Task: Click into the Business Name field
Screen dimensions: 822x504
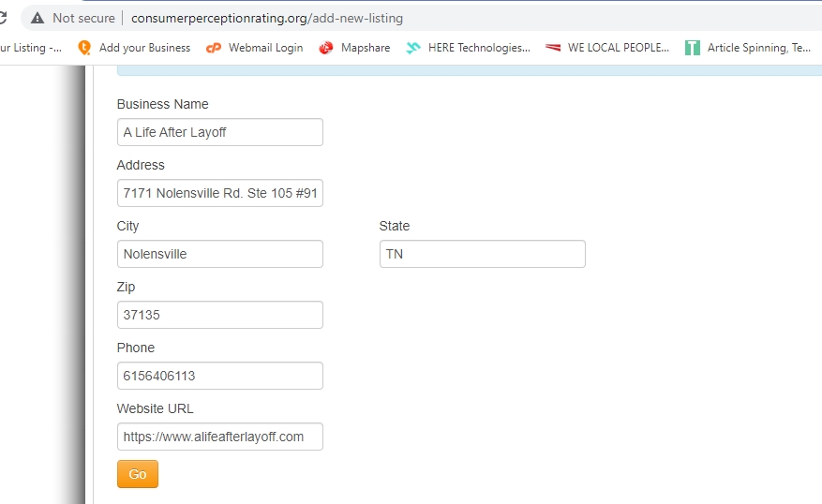Action: (219, 132)
